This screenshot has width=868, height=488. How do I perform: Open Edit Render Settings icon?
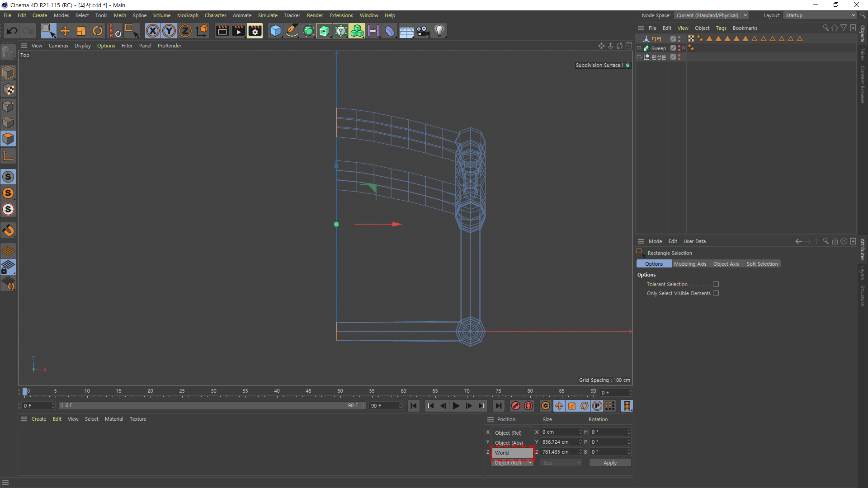(x=255, y=31)
